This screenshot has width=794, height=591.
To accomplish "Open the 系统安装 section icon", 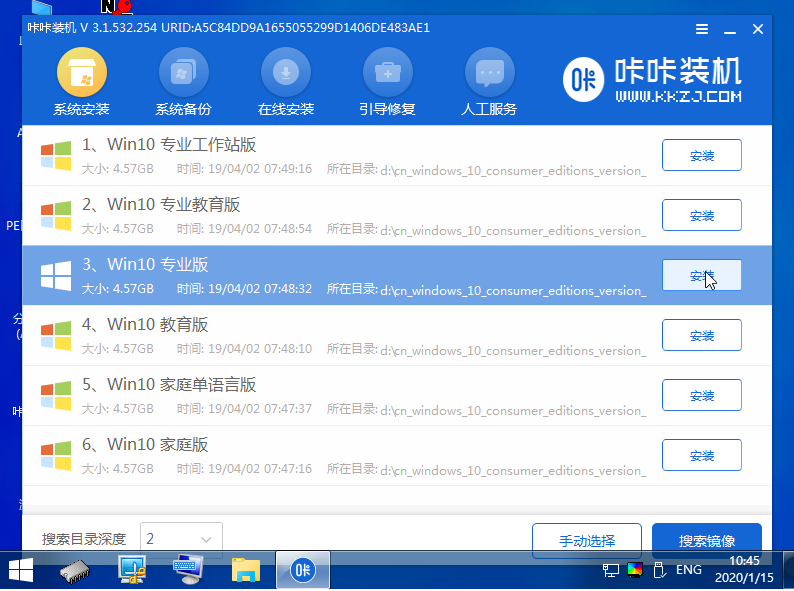I will pos(82,72).
